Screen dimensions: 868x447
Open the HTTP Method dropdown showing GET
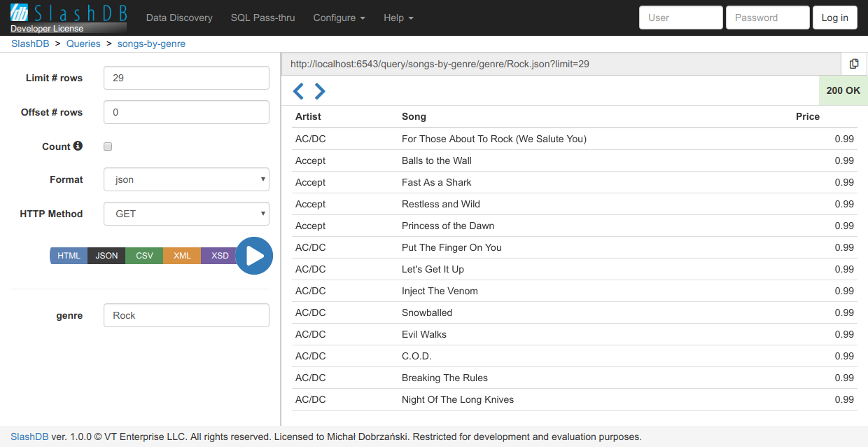[x=186, y=214]
